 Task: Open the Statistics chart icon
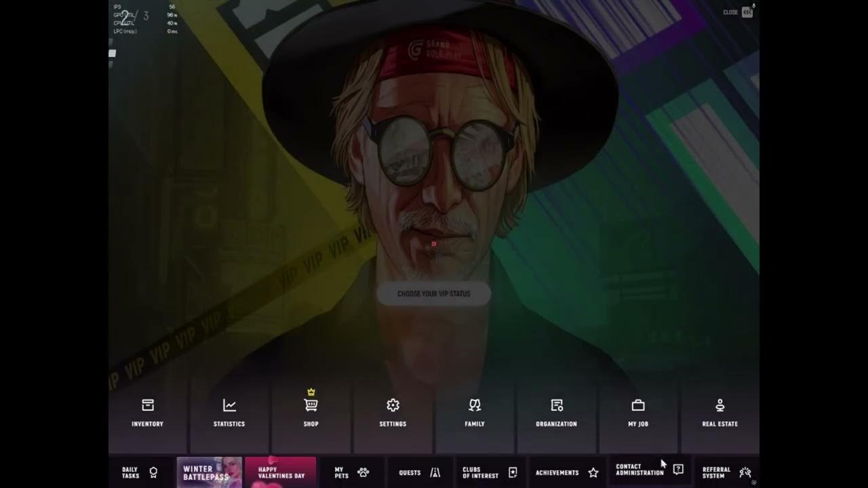tap(229, 405)
